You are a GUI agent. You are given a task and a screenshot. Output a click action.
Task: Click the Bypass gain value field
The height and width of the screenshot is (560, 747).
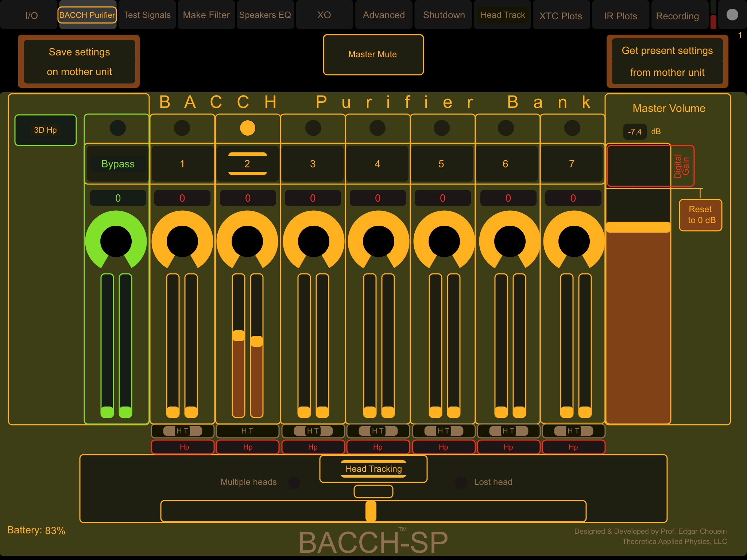point(118,198)
